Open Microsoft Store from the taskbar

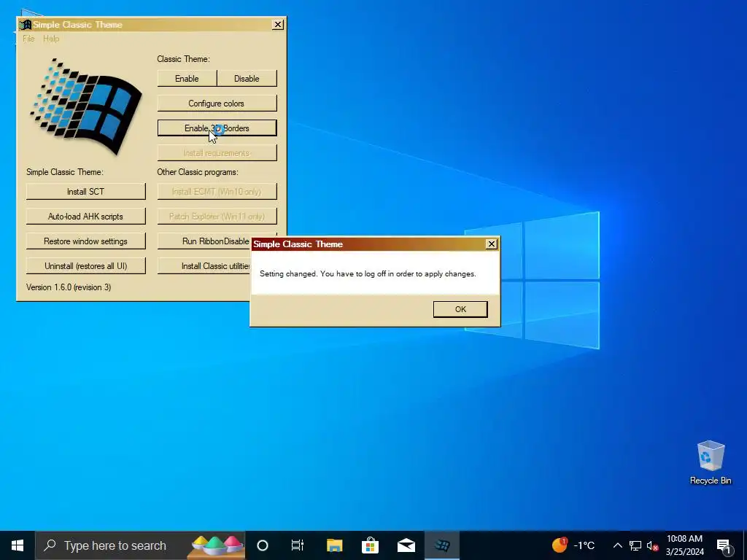(370, 545)
